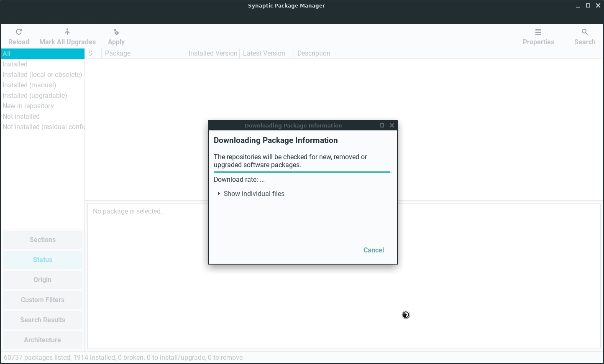Open Custom Filters view

tap(43, 300)
